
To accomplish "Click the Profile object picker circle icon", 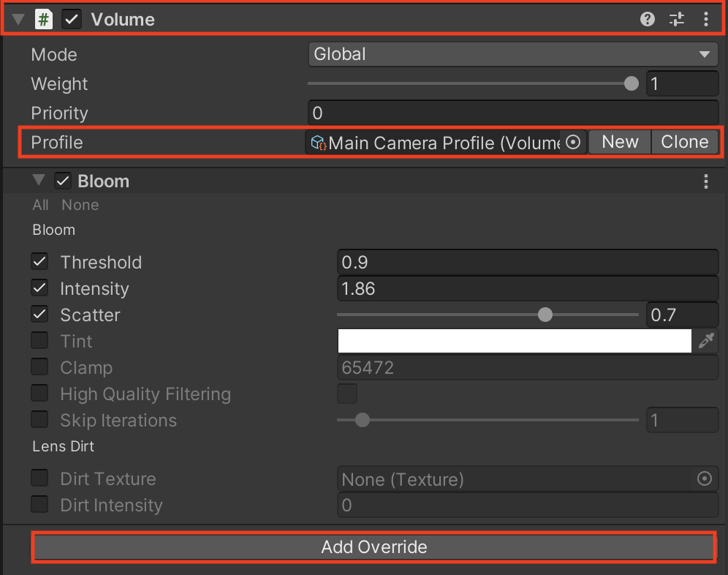I will point(574,143).
